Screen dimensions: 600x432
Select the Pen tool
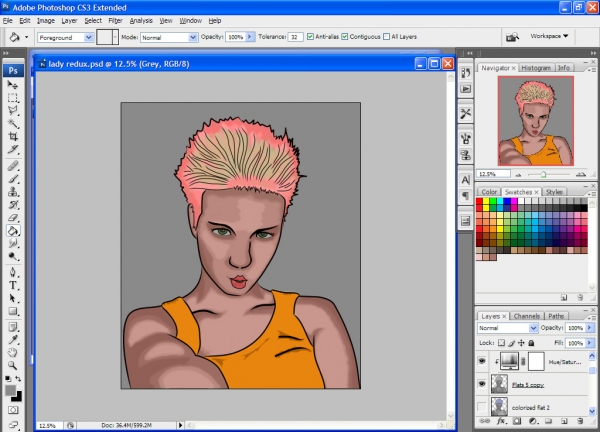13,272
